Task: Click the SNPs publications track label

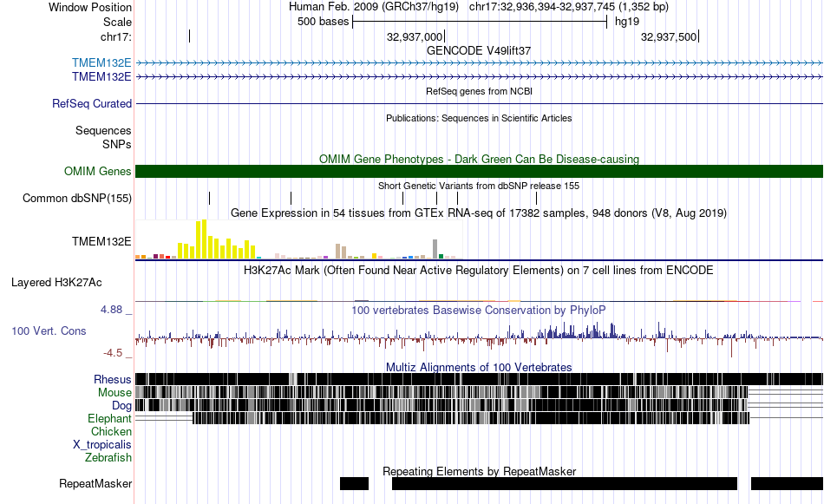Action: pyautogui.click(x=117, y=144)
